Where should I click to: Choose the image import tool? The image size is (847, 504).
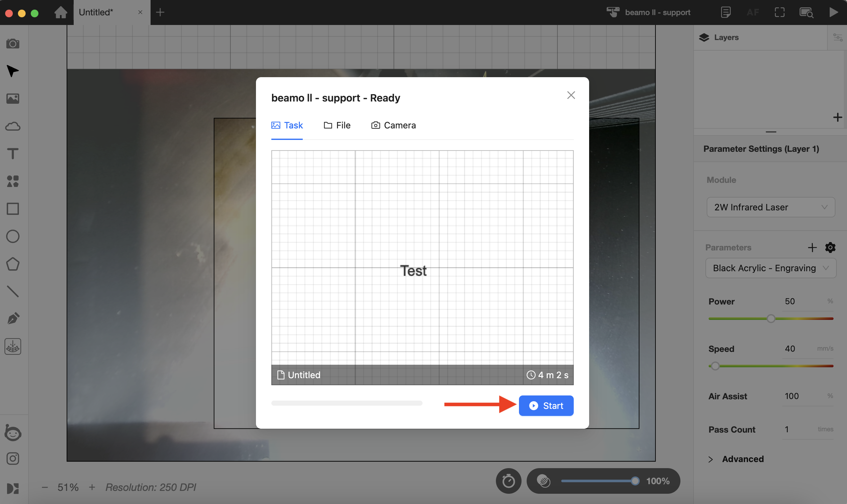[x=13, y=99]
